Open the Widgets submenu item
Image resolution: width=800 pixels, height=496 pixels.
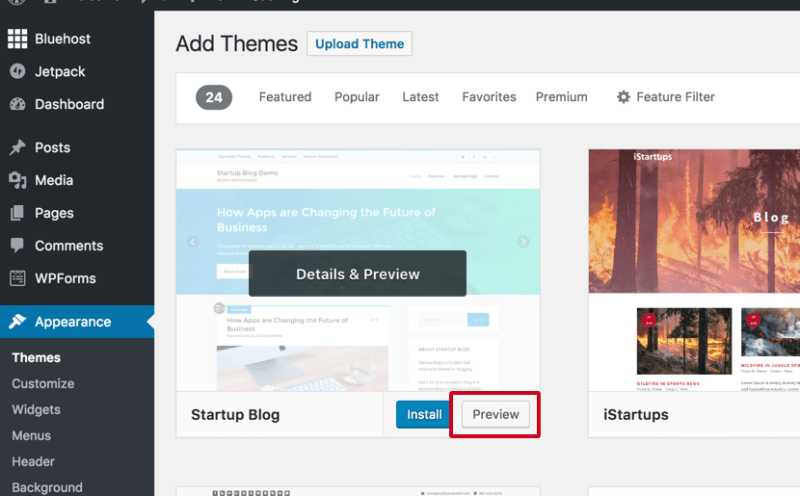click(36, 410)
